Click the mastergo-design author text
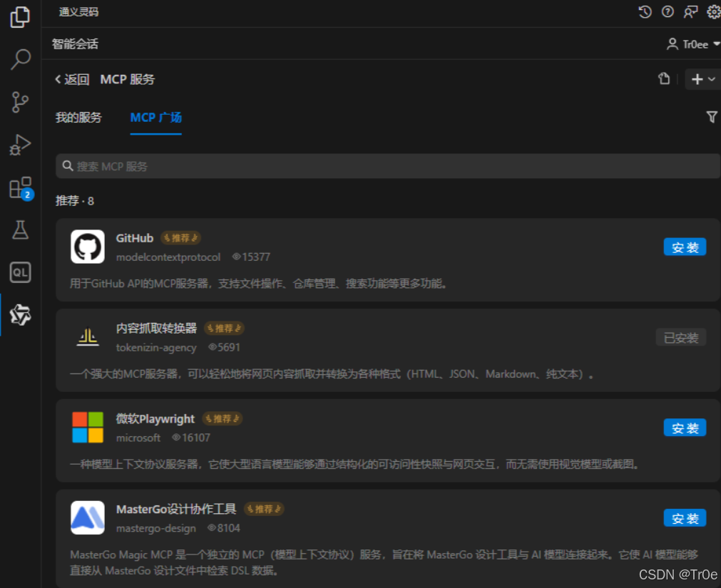The width and height of the screenshot is (721, 588). tap(156, 528)
